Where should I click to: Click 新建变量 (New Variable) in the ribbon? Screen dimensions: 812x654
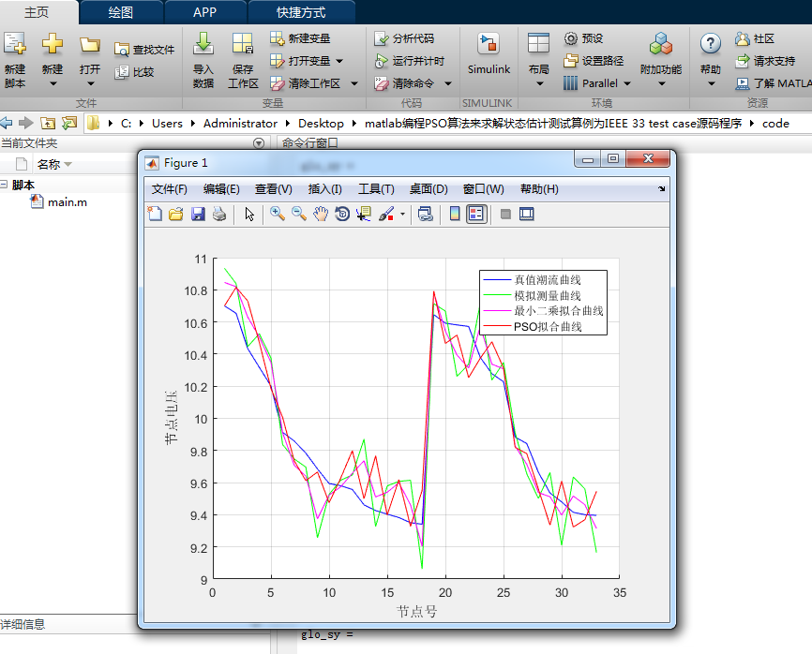pos(300,38)
